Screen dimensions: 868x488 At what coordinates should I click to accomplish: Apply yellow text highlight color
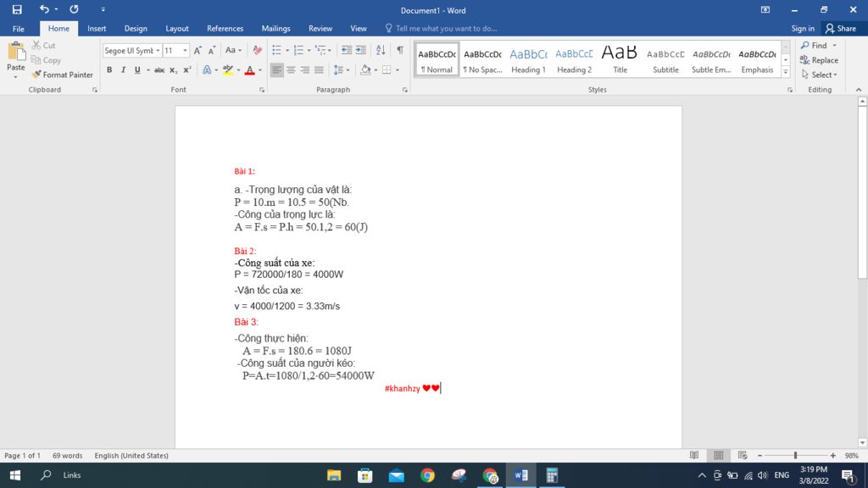pos(228,70)
